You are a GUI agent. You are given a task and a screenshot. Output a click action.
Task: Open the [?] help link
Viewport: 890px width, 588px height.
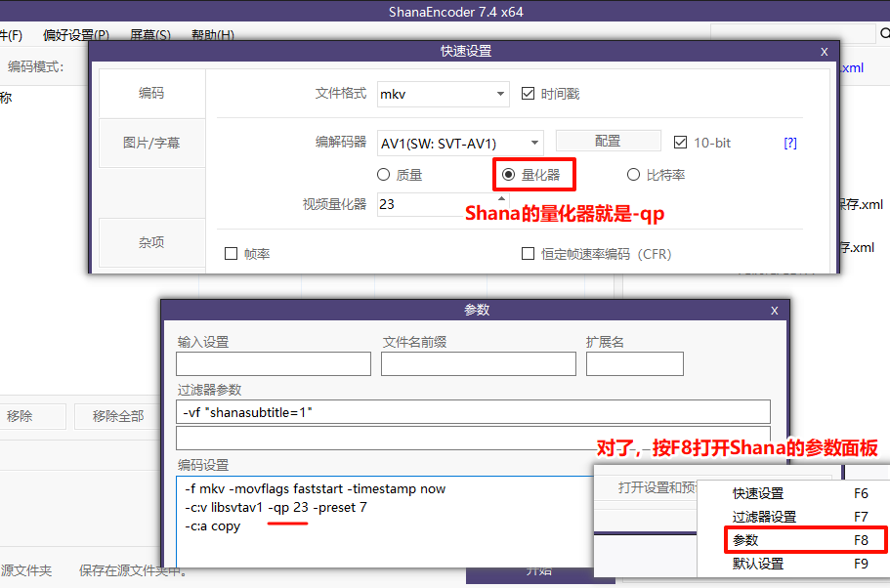(789, 142)
